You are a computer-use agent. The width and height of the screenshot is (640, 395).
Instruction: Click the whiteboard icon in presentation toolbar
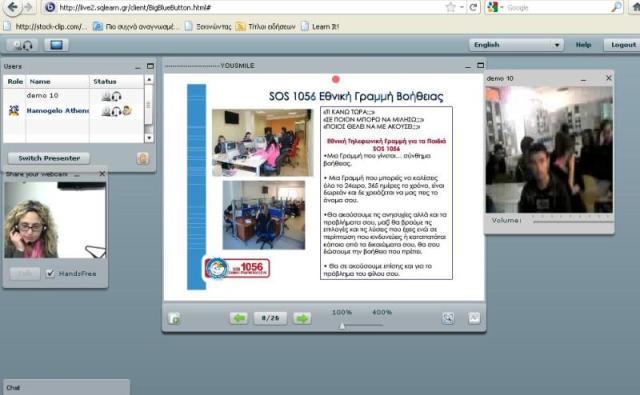click(x=474, y=318)
